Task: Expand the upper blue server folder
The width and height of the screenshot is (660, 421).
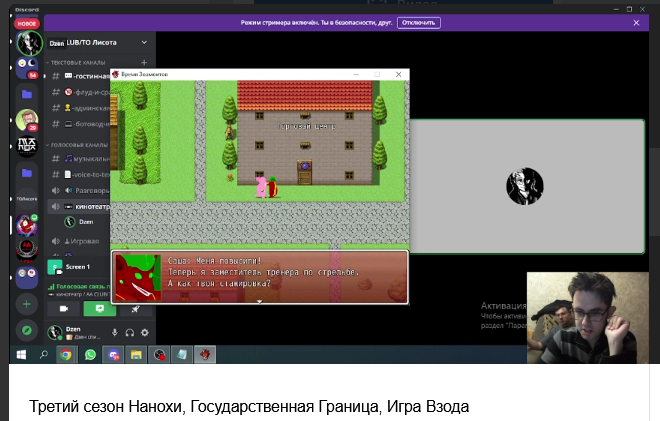Action: pyautogui.click(x=27, y=94)
